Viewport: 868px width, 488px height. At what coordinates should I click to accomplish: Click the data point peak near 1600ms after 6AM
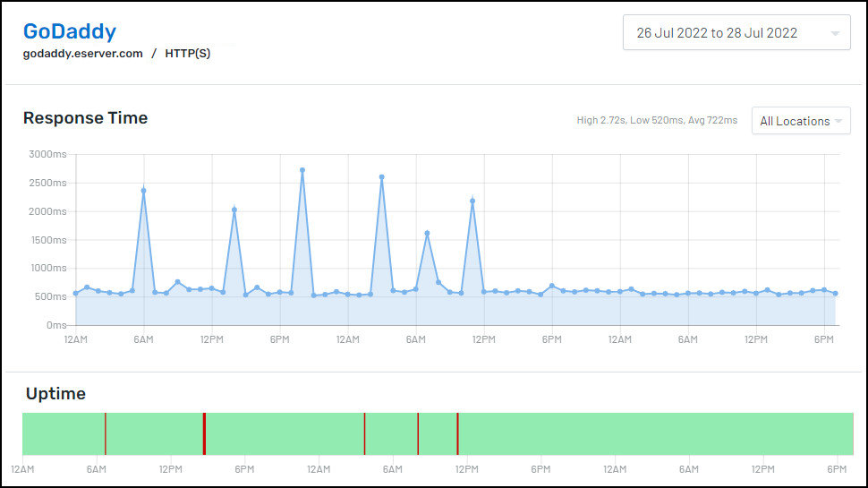pos(427,233)
